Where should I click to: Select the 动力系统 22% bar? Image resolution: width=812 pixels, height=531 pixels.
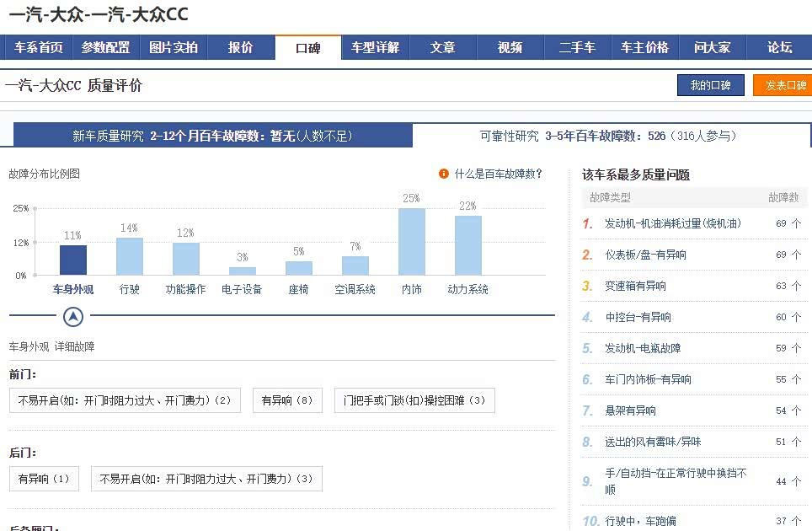(468, 245)
